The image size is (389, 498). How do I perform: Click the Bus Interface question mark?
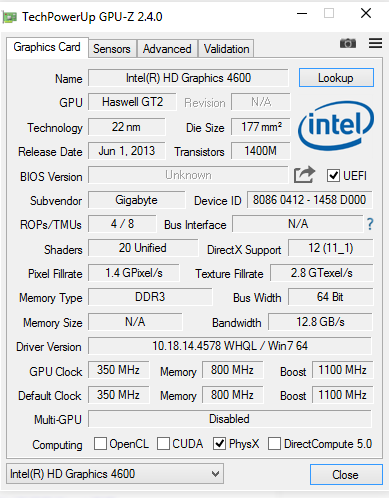[x=370, y=224]
